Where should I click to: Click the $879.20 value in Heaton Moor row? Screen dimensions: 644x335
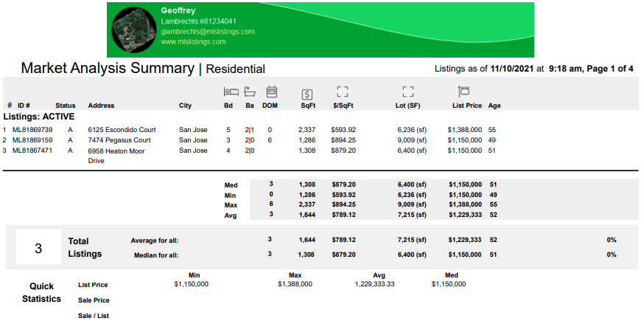click(343, 151)
